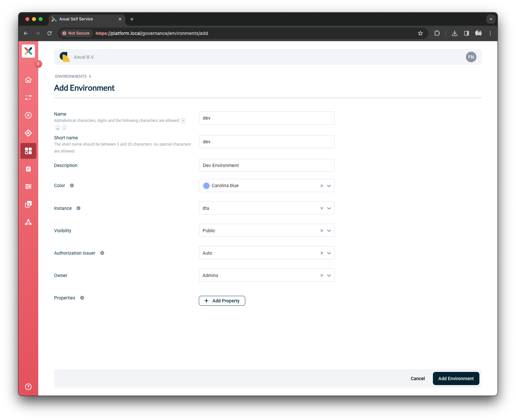The image size is (516, 420).
Task: Open the browser downloads icon
Action: point(455,33)
